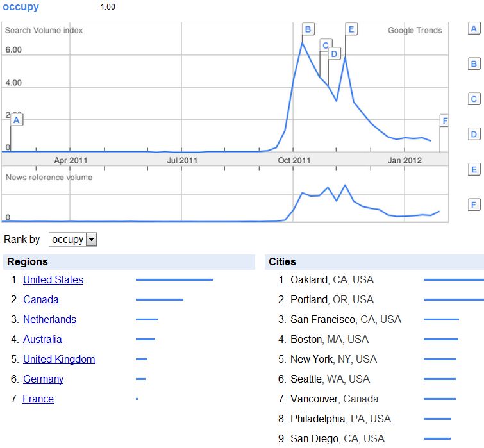This screenshot has width=484, height=448.
Task: Open news item F in right sidebar
Action: click(x=474, y=205)
